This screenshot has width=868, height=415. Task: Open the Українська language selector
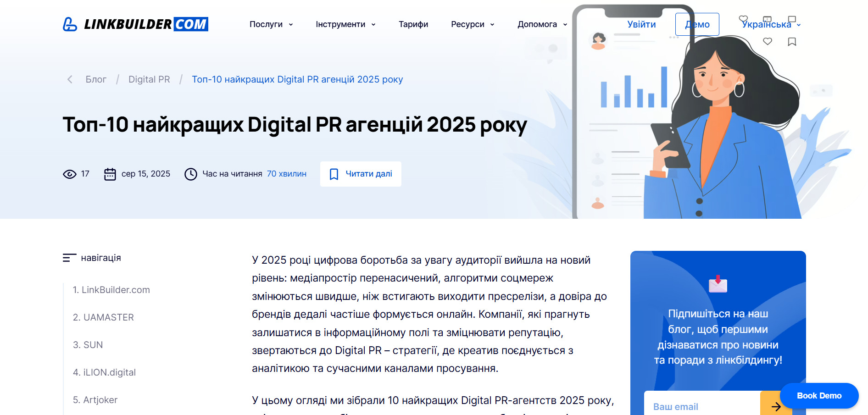[771, 24]
